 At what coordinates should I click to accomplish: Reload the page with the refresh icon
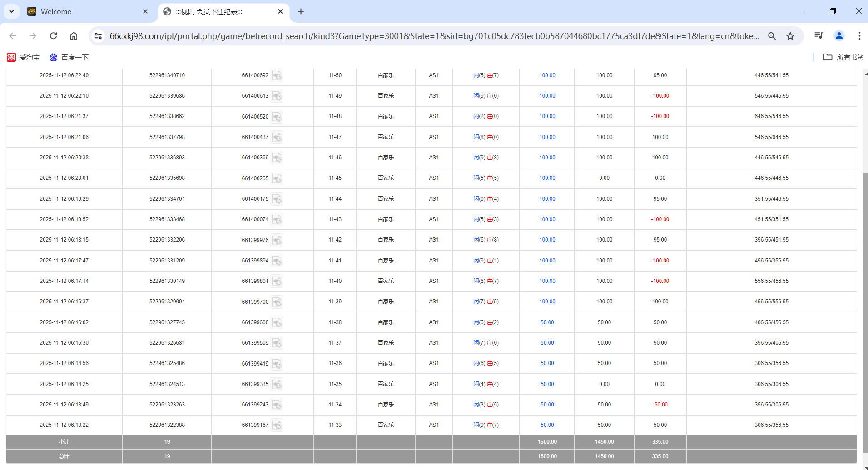tap(53, 36)
